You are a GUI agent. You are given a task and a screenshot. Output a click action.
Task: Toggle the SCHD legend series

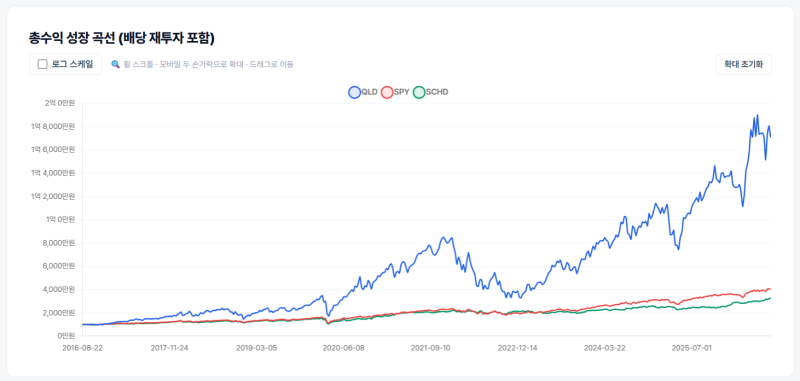430,92
